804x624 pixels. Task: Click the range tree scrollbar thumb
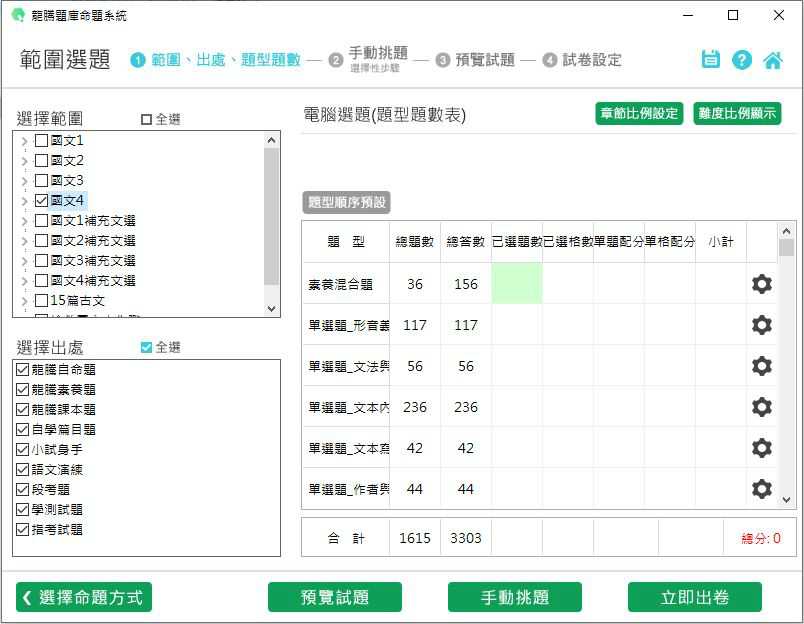click(x=271, y=216)
